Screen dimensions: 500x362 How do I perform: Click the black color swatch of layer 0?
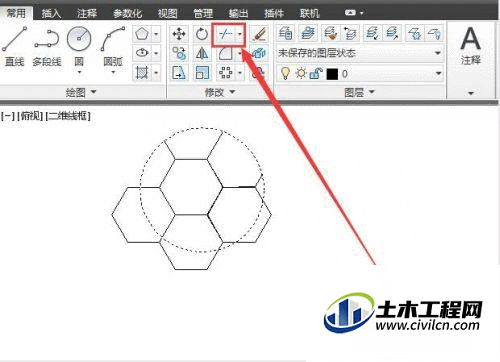(332, 74)
